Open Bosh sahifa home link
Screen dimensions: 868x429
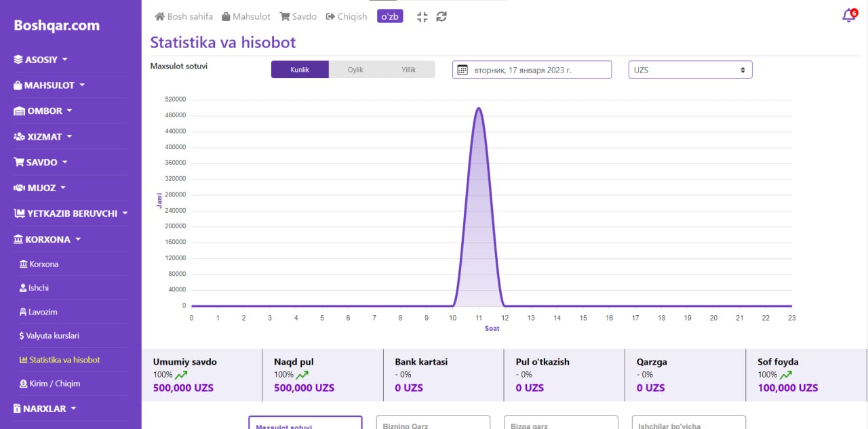pyautogui.click(x=184, y=16)
